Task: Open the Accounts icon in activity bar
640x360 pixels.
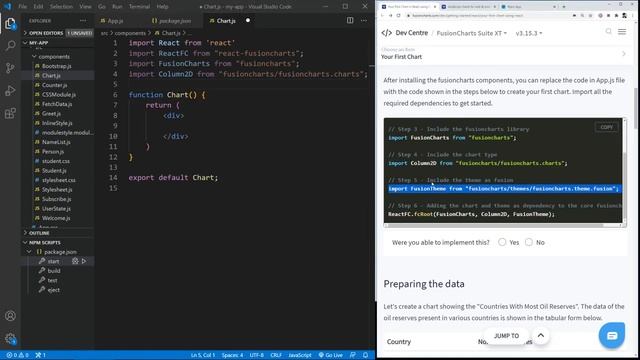Action: tap(10, 316)
